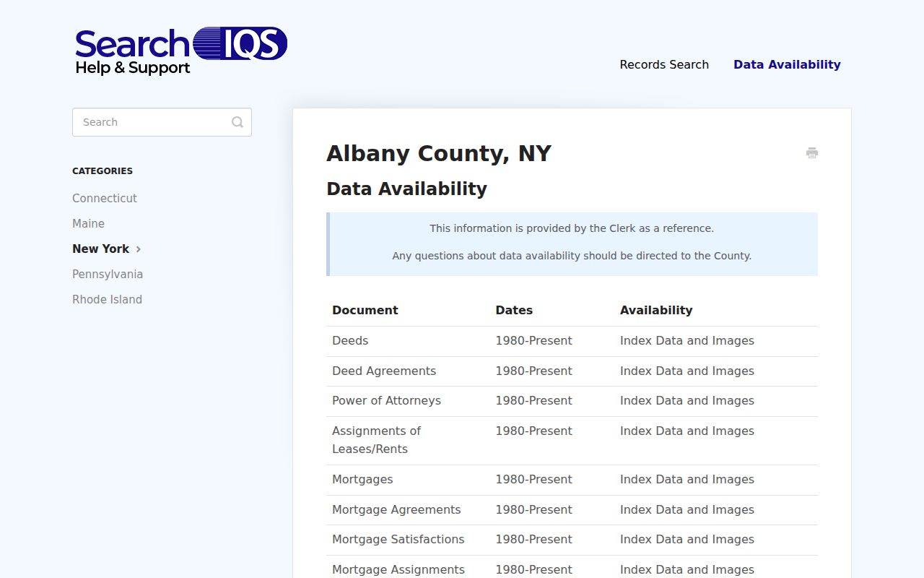Open the Data Availability menu item
The width and height of the screenshot is (924, 578).
(x=787, y=64)
